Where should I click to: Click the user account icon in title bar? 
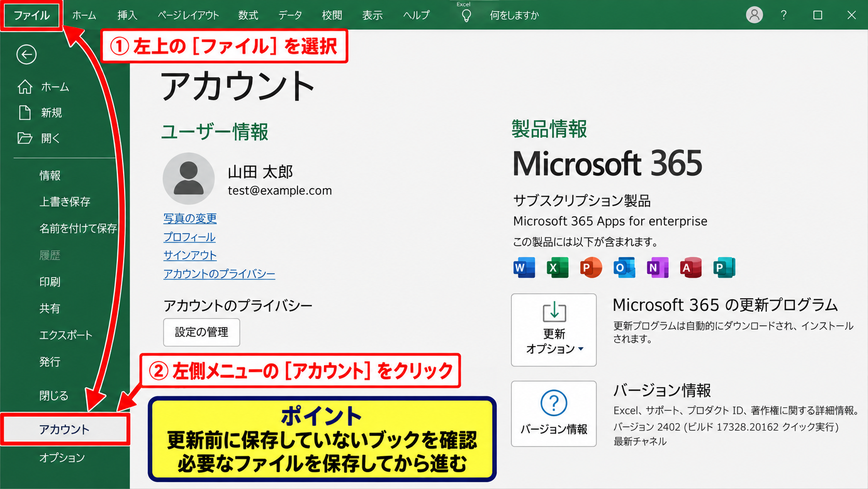tap(754, 15)
